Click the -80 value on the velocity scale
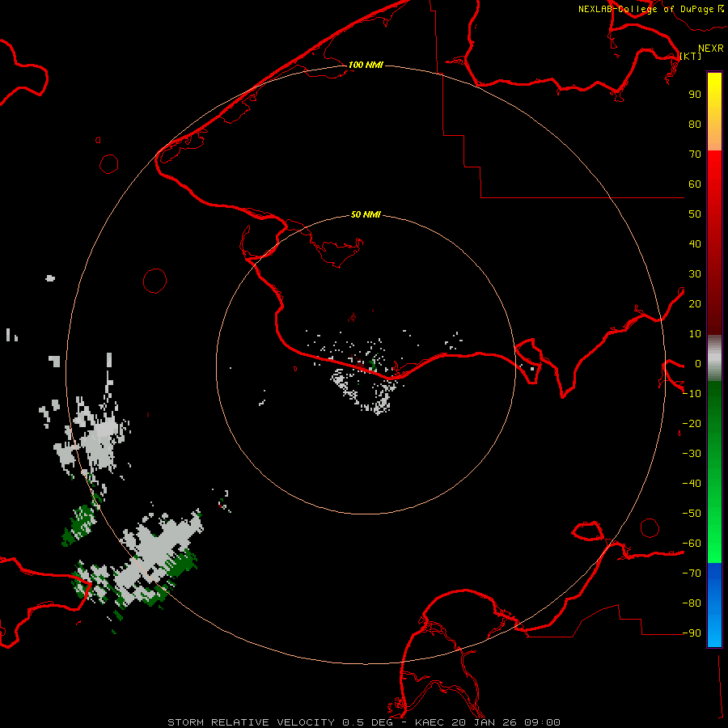Screen dimensions: 728x728 (x=692, y=603)
